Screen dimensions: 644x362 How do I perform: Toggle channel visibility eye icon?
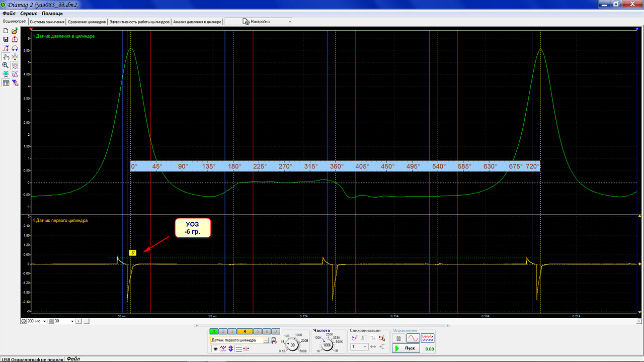coord(215,349)
